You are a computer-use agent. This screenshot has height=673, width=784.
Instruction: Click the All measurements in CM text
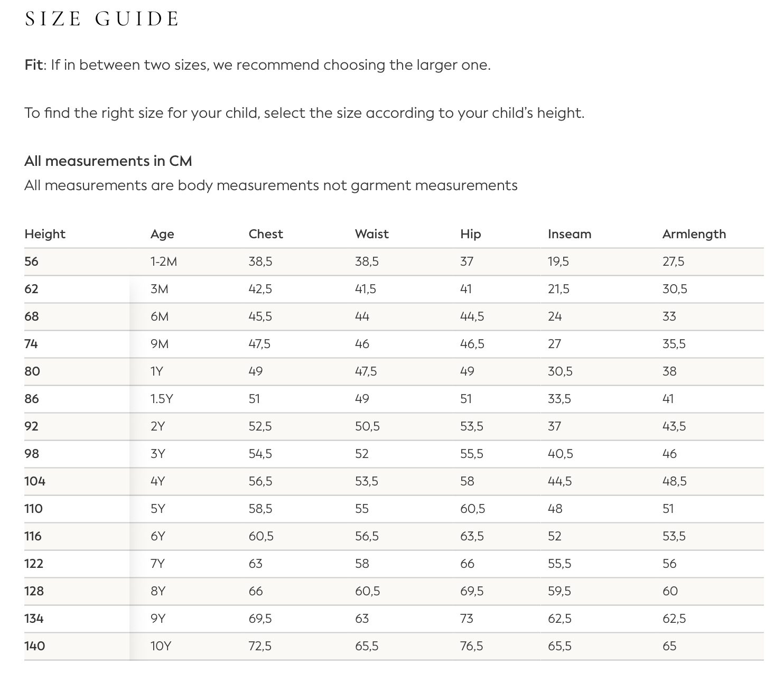tap(108, 161)
